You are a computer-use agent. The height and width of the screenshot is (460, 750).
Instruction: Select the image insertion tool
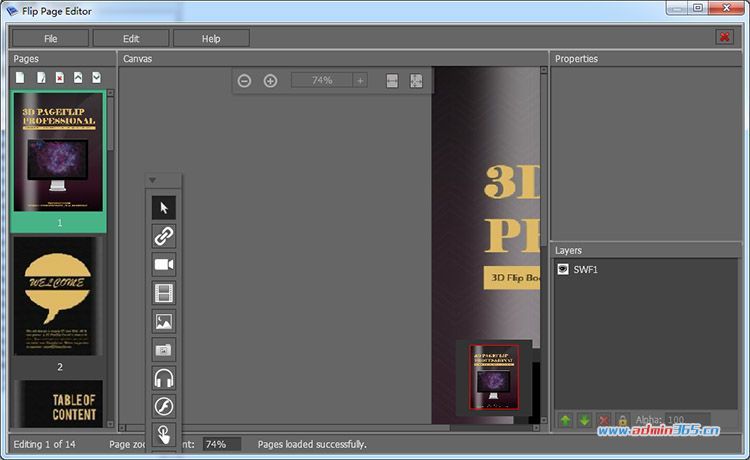164,321
